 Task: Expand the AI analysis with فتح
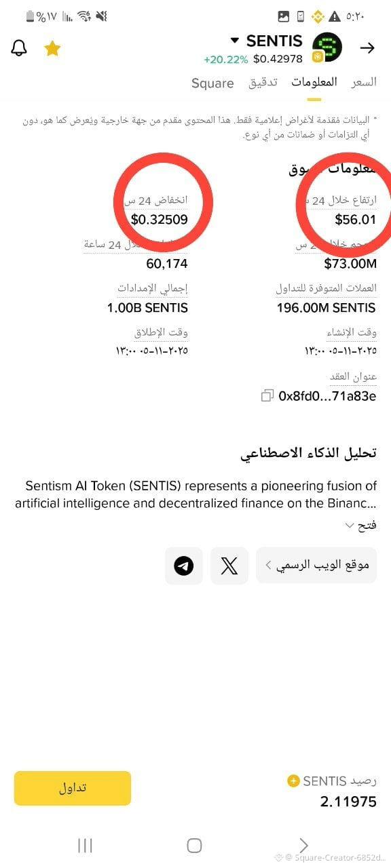[360, 526]
